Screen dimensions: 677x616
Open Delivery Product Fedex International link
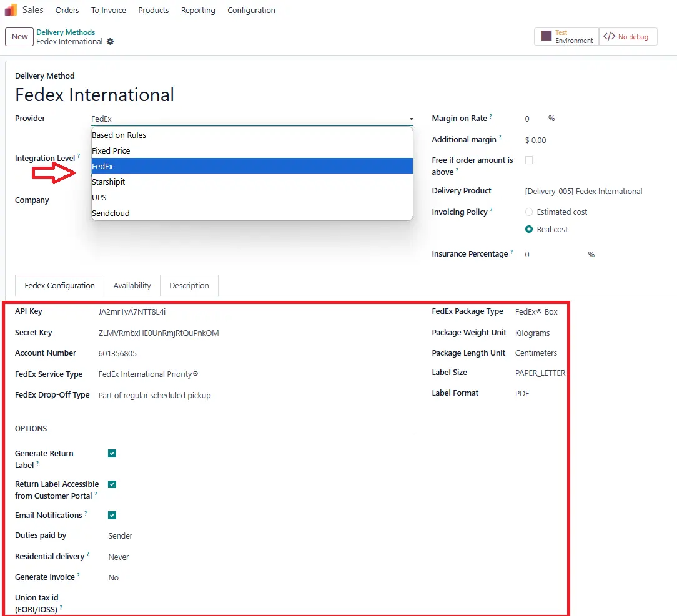(583, 191)
